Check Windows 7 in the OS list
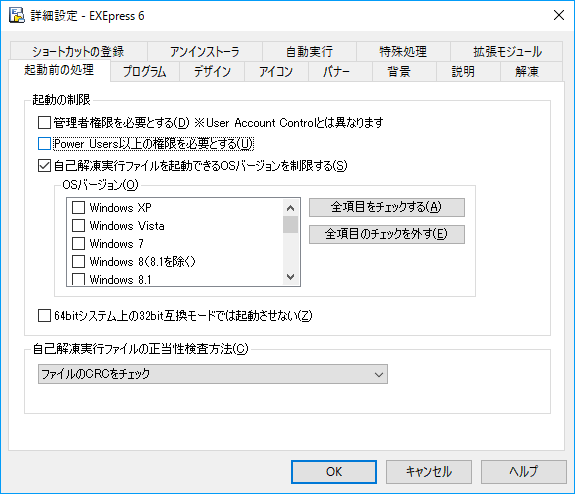The height and width of the screenshot is (494, 575). click(78, 244)
